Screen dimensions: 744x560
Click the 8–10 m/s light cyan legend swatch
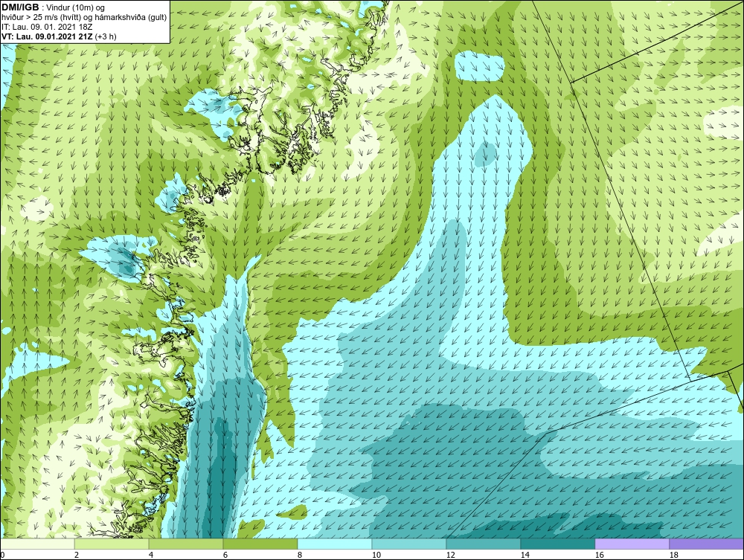coord(335,544)
